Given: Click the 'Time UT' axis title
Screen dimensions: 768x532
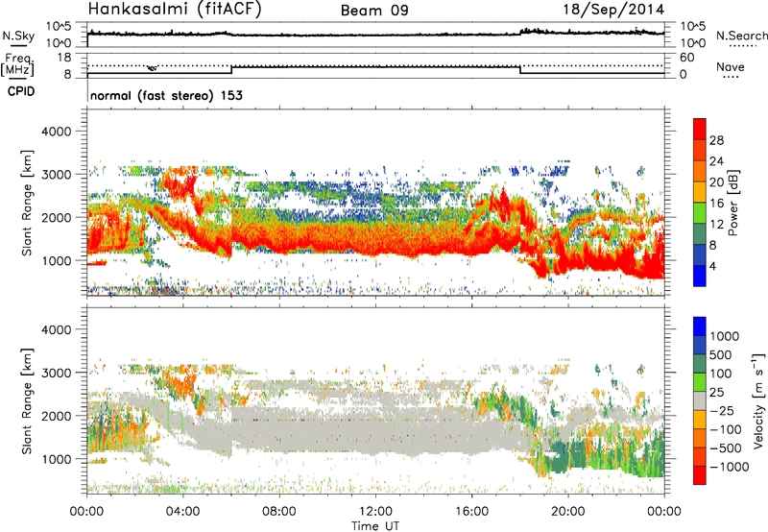Looking at the screenshot, I should pos(375,525).
